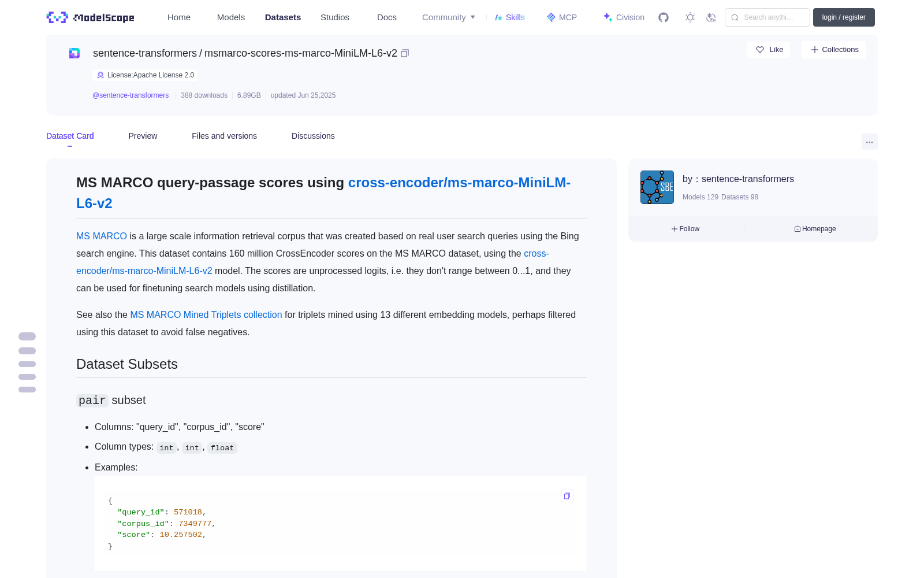
Task: Click the 388 downloads text
Action: 204,95
